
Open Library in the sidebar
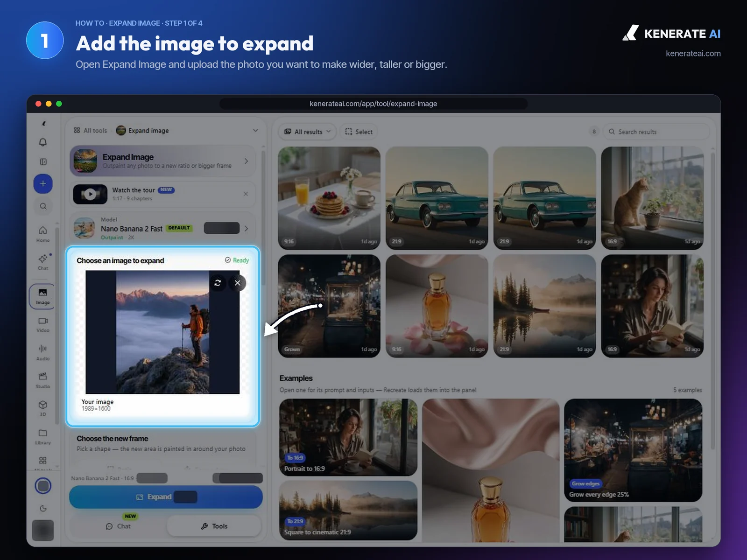[x=43, y=436]
